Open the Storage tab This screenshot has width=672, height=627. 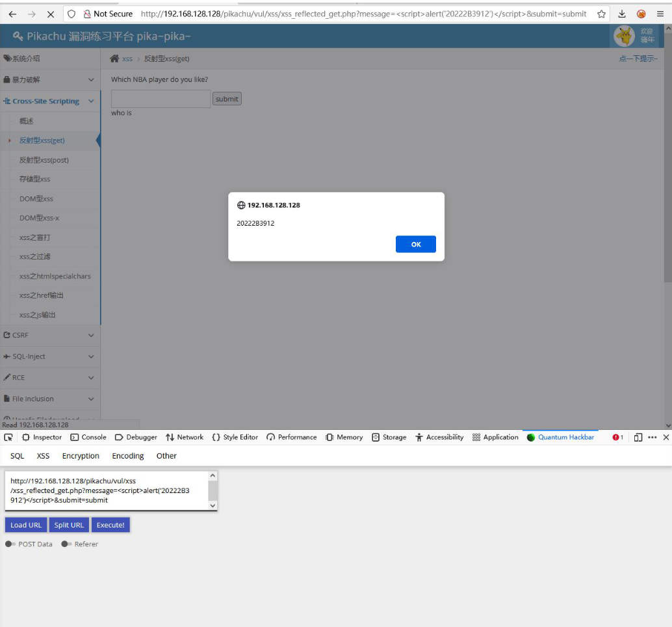(x=389, y=437)
